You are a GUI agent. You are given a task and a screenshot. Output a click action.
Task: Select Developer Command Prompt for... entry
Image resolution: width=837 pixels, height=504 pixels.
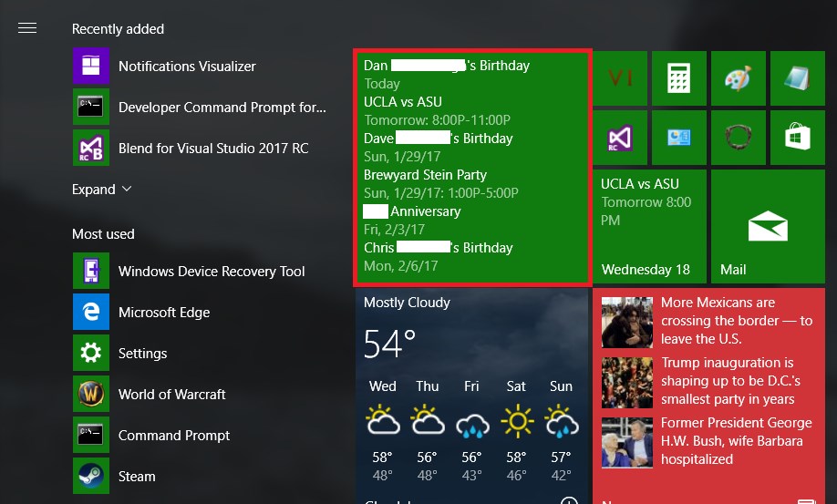[222, 108]
